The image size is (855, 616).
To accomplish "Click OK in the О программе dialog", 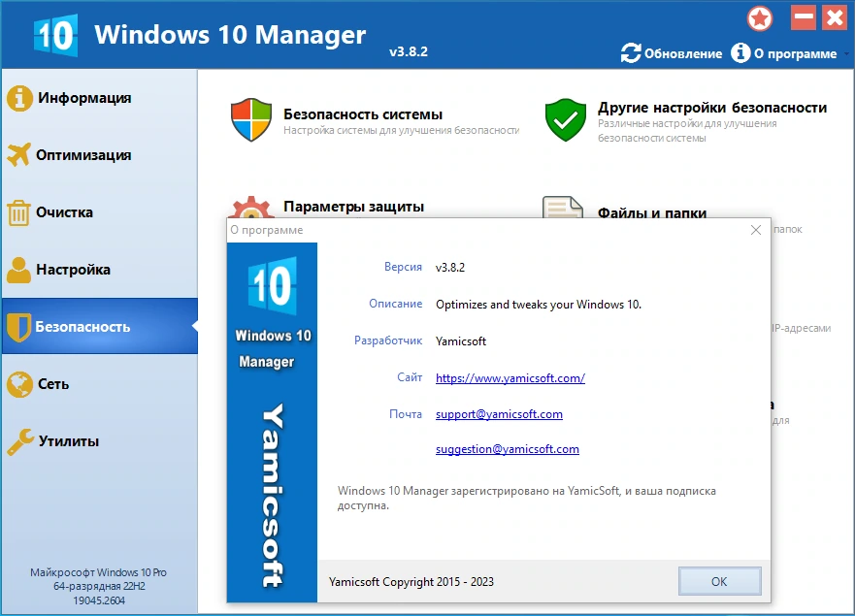I will click(x=719, y=581).
